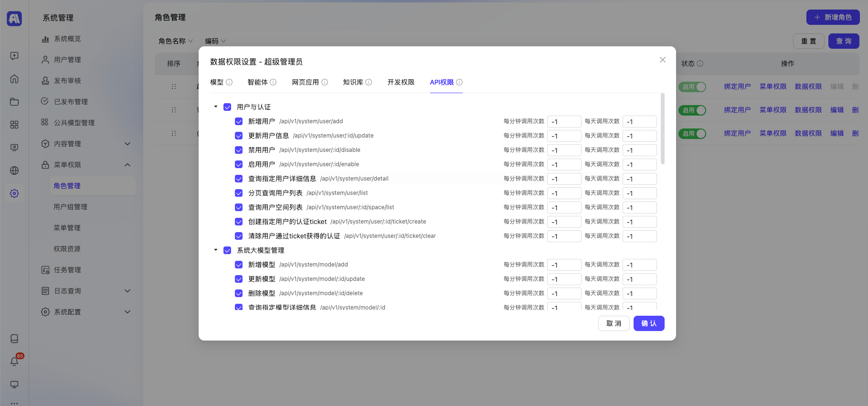868x406 pixels.
Task: Click the 确认 button
Action: 648,323
